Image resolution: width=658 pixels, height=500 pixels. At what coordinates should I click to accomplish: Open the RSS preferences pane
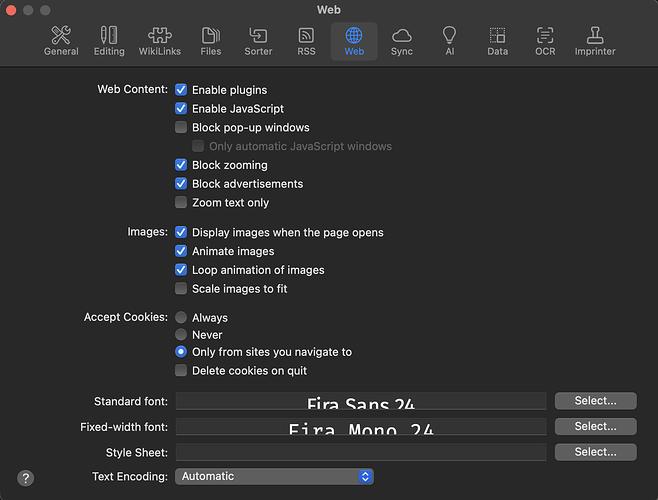click(306, 41)
